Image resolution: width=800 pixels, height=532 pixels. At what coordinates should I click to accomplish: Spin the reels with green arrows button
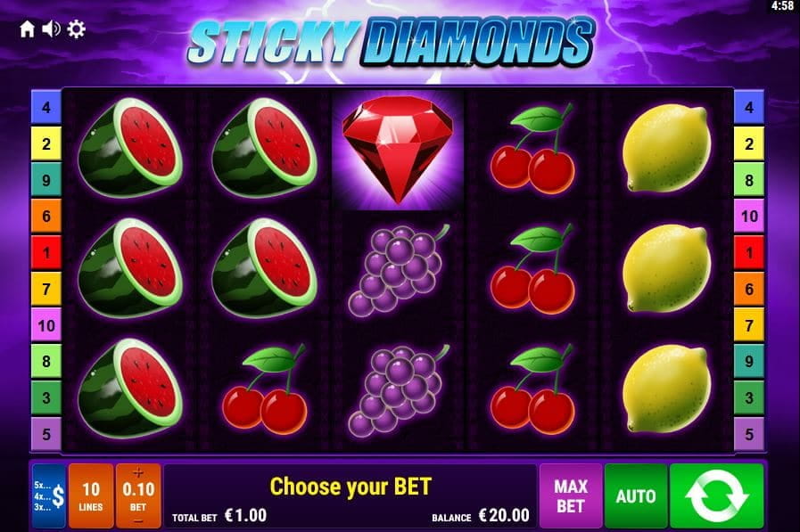click(x=716, y=495)
